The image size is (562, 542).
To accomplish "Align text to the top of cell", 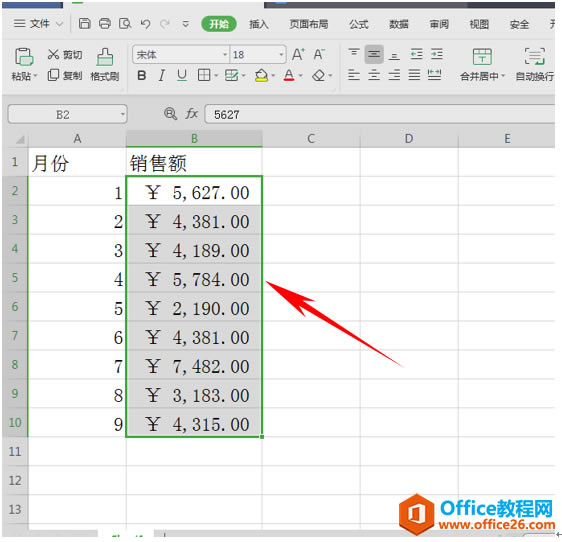I will 354,54.
